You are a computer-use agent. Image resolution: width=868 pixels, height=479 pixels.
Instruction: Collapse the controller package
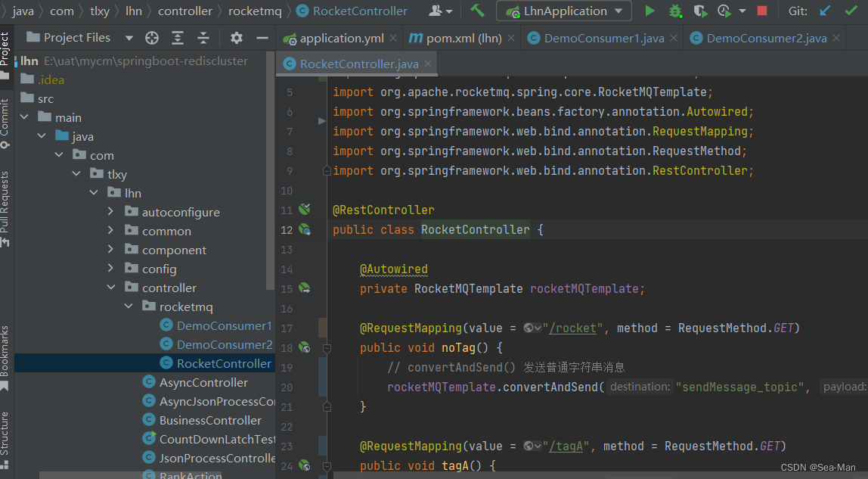point(110,288)
